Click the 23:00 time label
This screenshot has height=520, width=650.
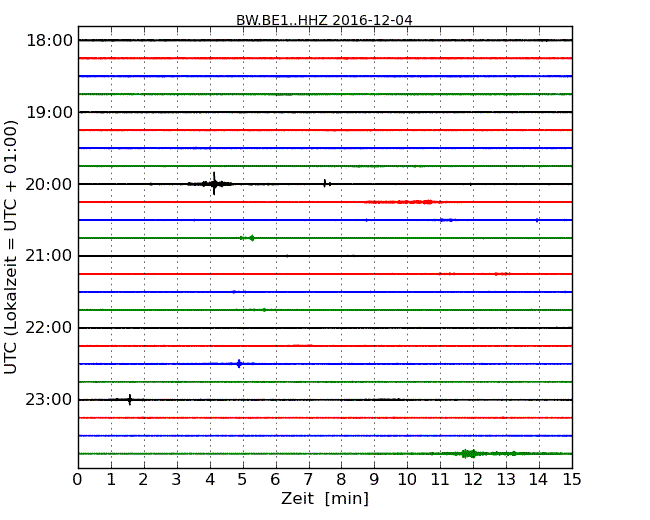pyautogui.click(x=49, y=400)
